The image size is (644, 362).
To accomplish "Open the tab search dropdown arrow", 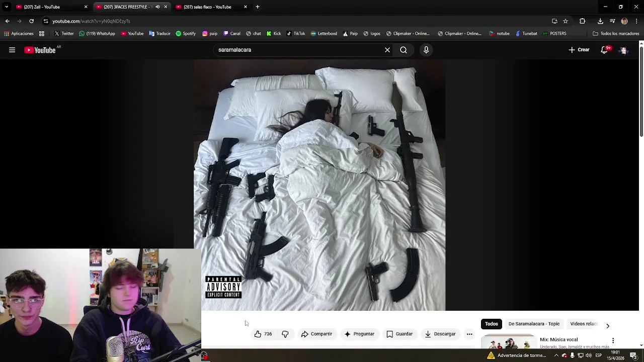I will tap(7, 7).
